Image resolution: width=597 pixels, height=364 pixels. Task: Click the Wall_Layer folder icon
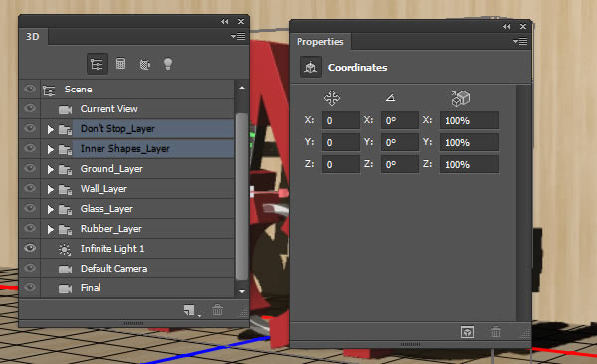pyautogui.click(x=65, y=190)
